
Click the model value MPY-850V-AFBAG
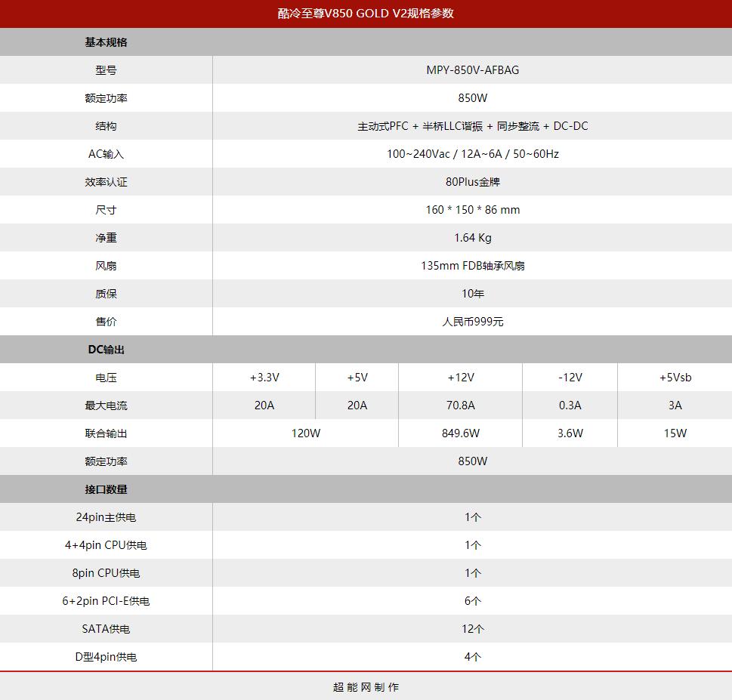pos(472,70)
